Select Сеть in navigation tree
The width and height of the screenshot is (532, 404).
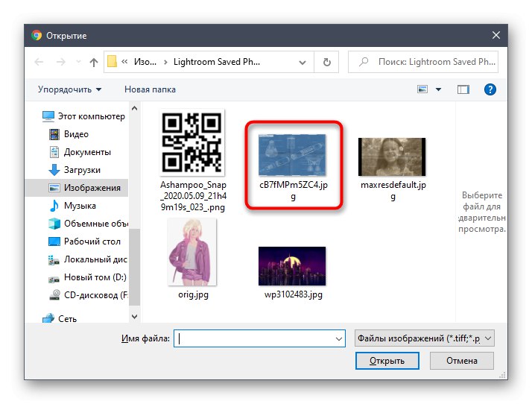tap(60, 319)
